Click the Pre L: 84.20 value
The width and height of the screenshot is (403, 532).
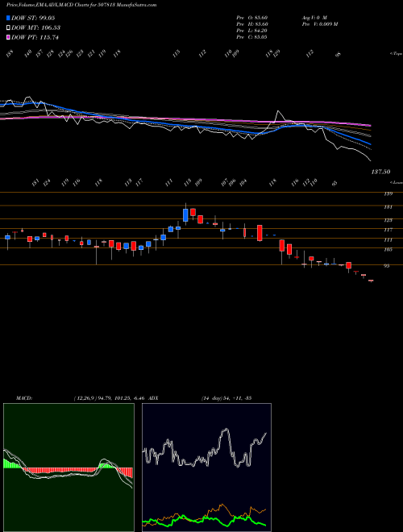coord(251,31)
